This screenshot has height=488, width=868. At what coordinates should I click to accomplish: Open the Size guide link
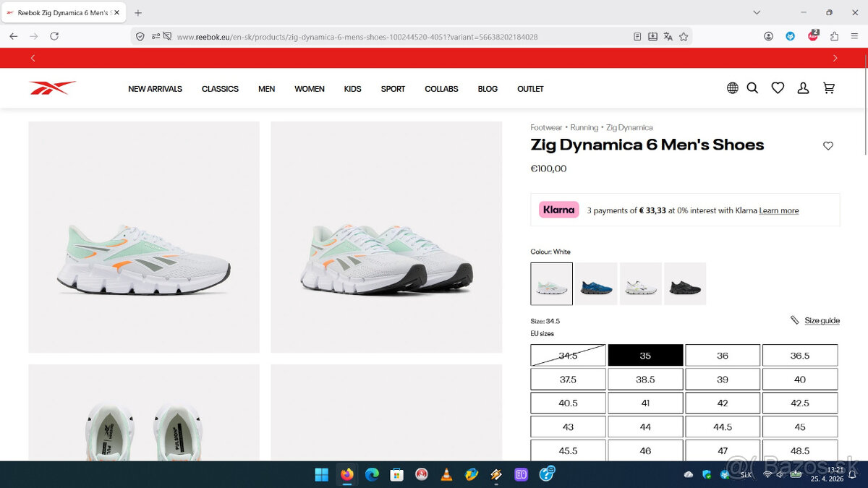pyautogui.click(x=822, y=320)
